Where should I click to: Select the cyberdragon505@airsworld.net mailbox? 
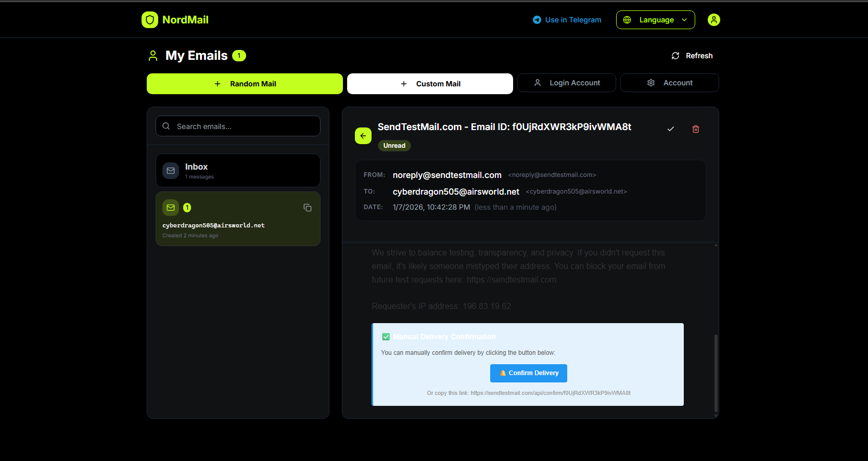point(238,219)
